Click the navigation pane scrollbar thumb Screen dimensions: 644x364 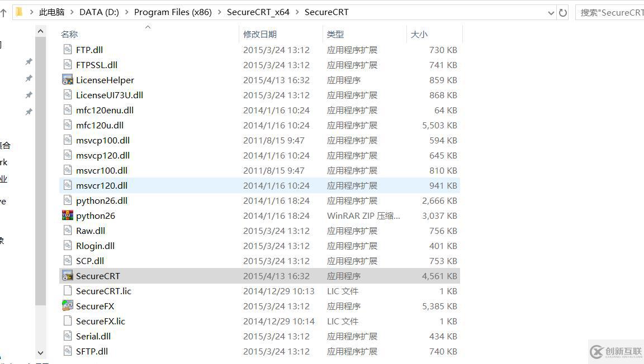(x=40, y=171)
